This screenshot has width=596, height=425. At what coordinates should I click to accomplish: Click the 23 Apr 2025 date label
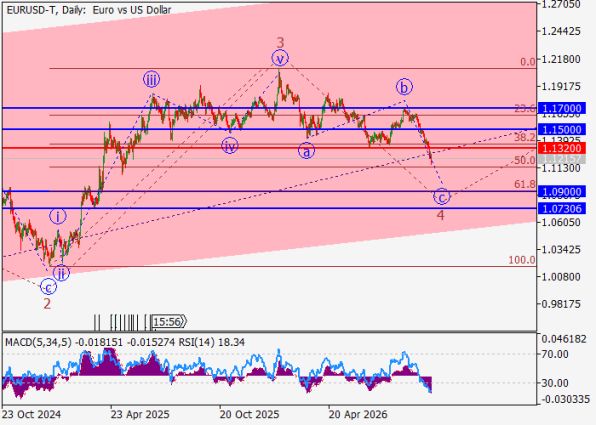[x=140, y=414]
